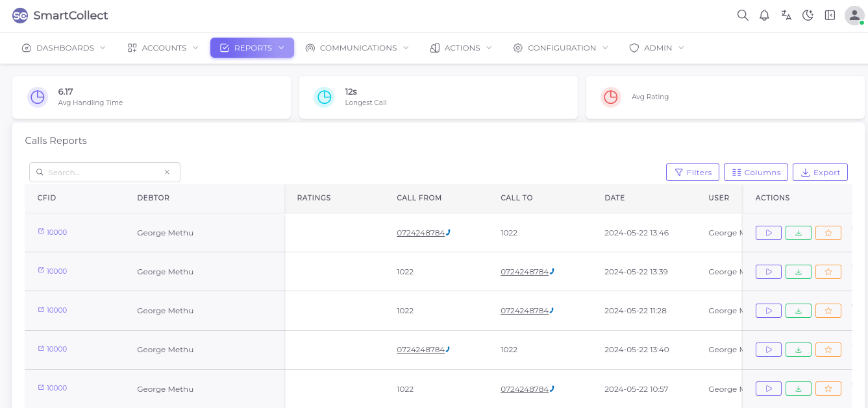
Task: Expand the Communications dropdown
Action: [x=357, y=48]
